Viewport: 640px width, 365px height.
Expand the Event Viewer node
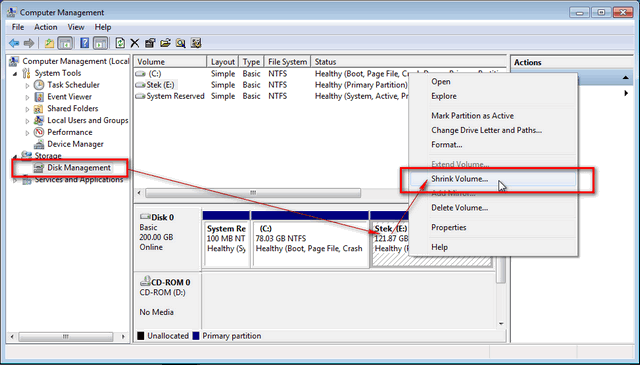click(27, 97)
